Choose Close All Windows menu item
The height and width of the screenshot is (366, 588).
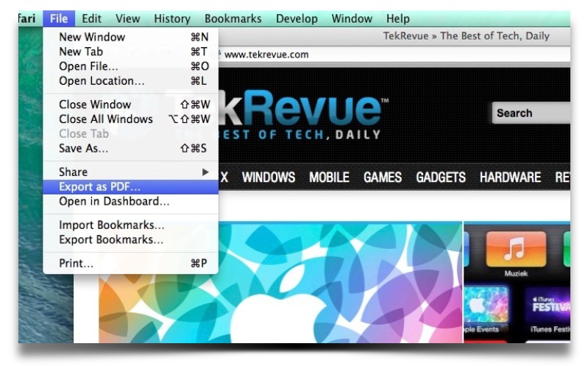click(x=130, y=119)
